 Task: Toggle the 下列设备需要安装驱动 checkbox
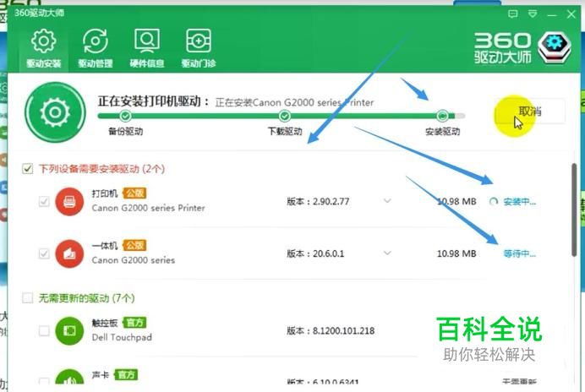point(28,169)
